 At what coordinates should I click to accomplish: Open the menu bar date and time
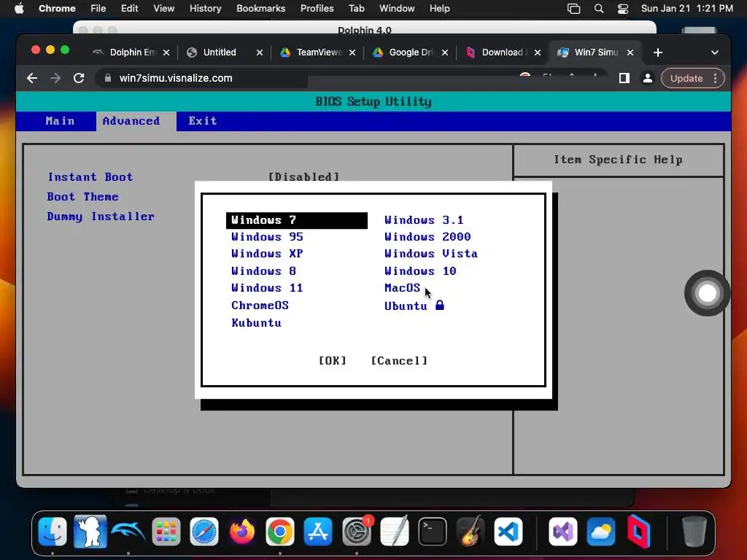coord(686,9)
